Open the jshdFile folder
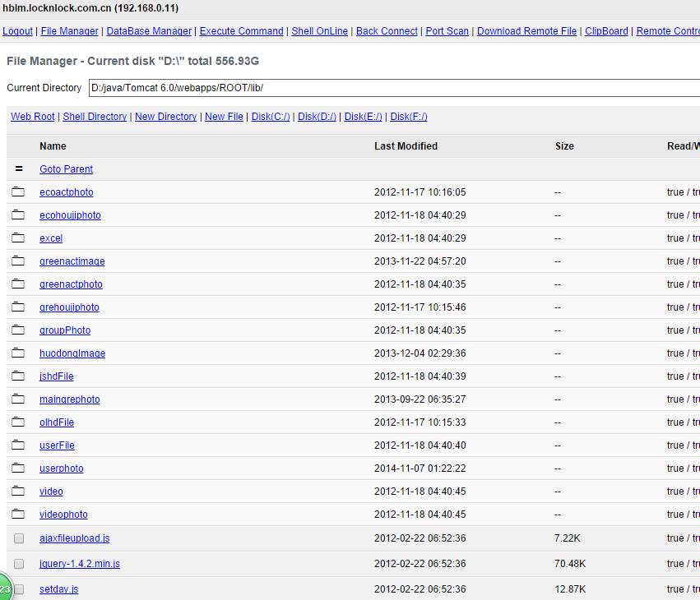The height and width of the screenshot is (600, 700). click(57, 376)
